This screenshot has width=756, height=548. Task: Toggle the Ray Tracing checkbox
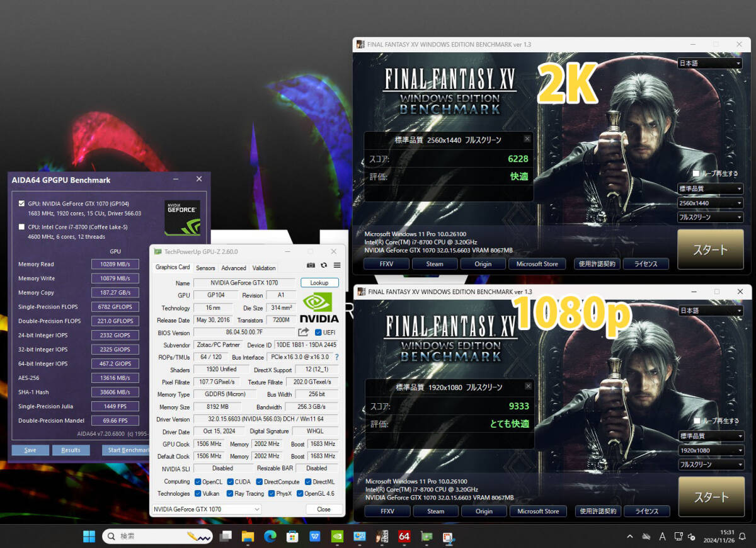coord(230,494)
